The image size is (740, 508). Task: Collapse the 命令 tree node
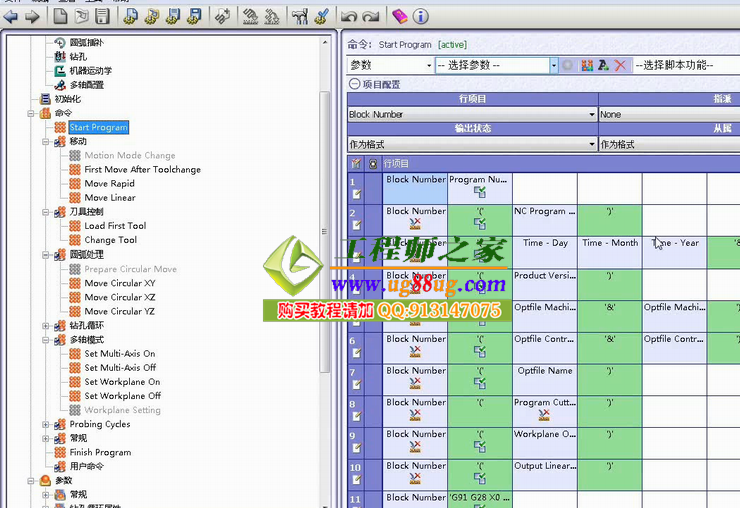click(x=31, y=114)
